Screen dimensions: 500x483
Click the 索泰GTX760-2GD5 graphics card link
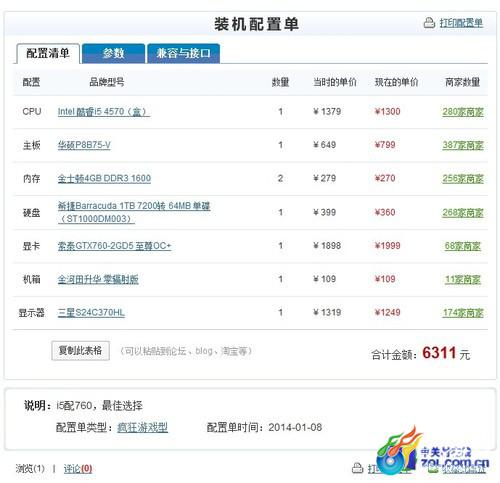[114, 246]
